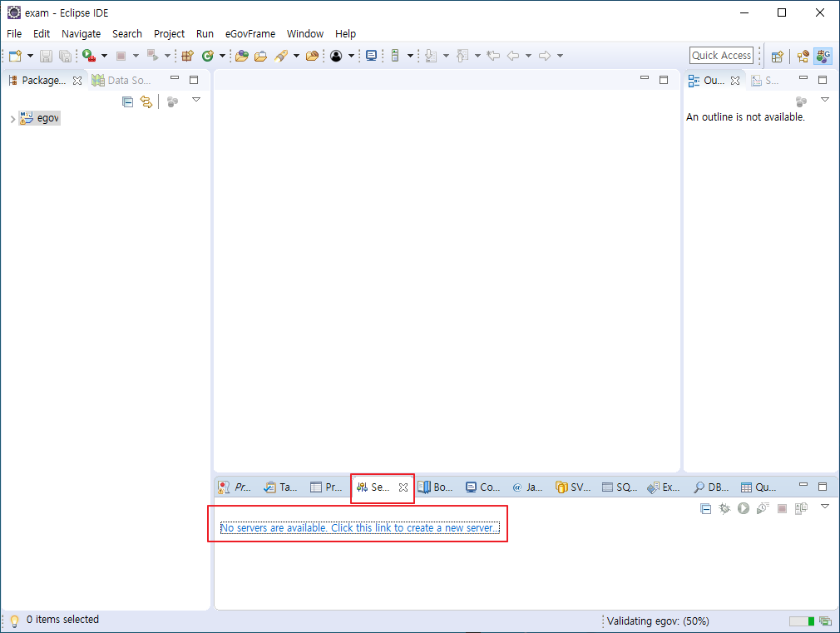Open the Run on Server dropdown arrow
Image resolution: width=840 pixels, height=633 pixels.
[x=104, y=56]
